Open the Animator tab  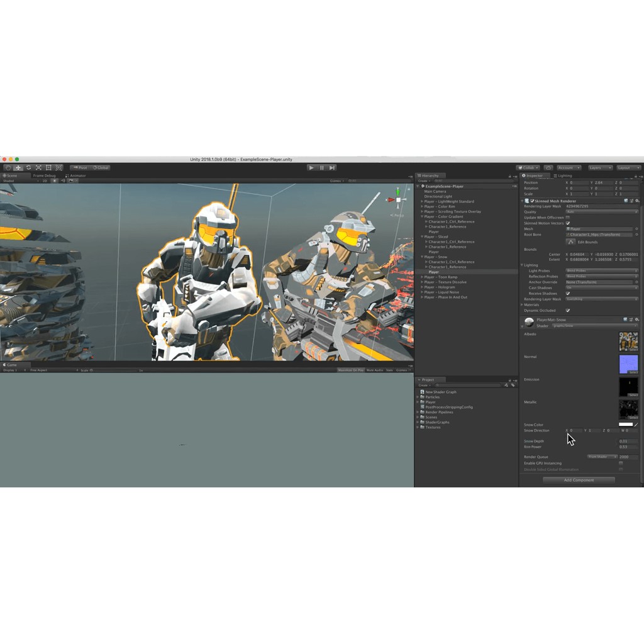click(x=76, y=176)
